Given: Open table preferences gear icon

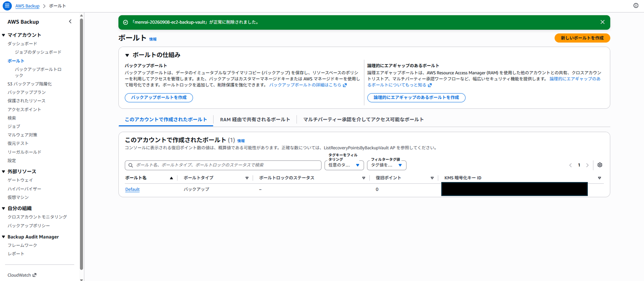Looking at the screenshot, I should [600, 165].
